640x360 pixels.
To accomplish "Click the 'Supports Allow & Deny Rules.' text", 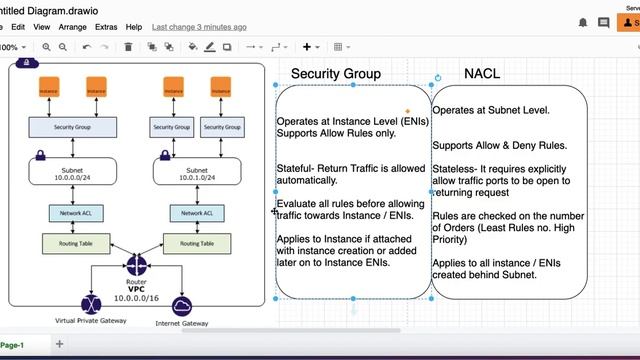I will click(x=500, y=146).
